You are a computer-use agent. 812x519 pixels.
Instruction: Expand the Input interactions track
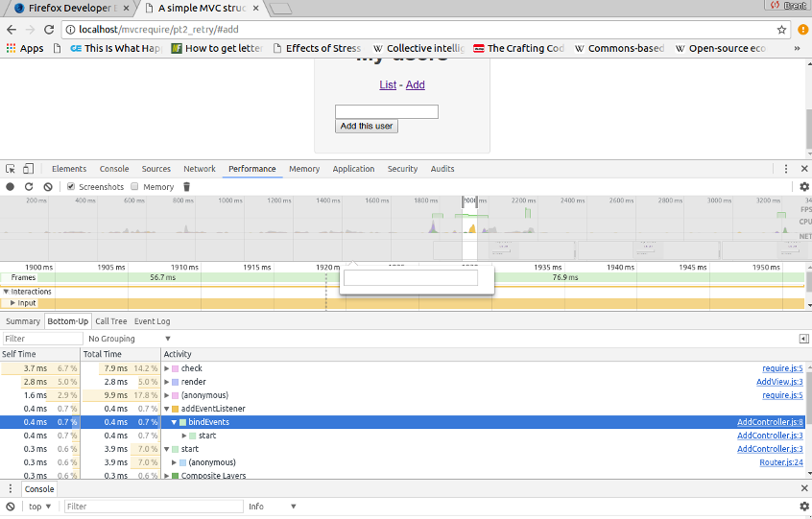tap(12, 303)
